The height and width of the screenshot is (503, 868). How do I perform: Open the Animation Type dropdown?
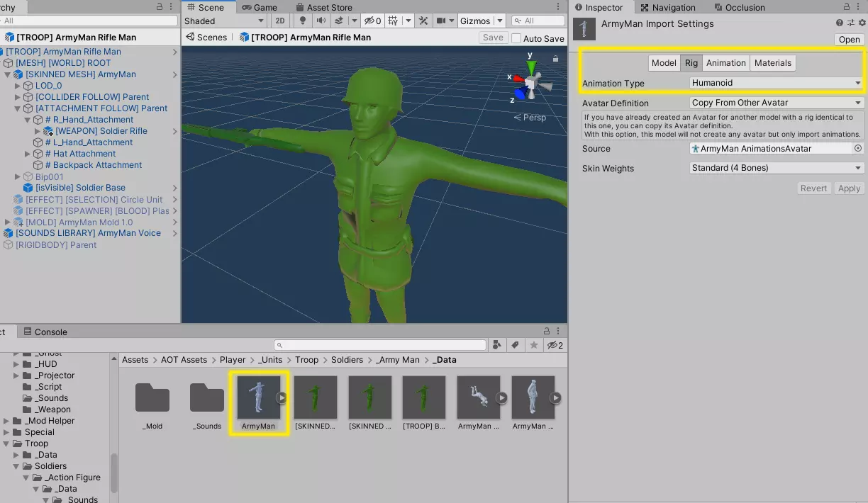click(777, 83)
